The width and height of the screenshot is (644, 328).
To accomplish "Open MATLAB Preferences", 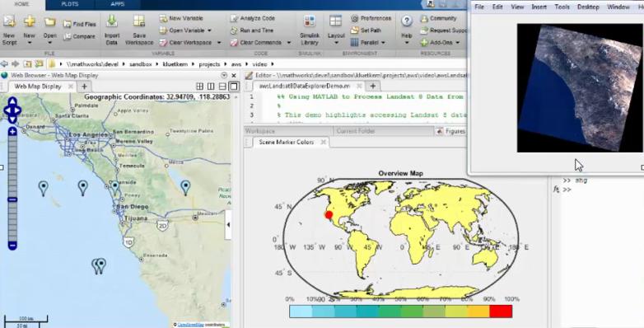I will [x=371, y=18].
